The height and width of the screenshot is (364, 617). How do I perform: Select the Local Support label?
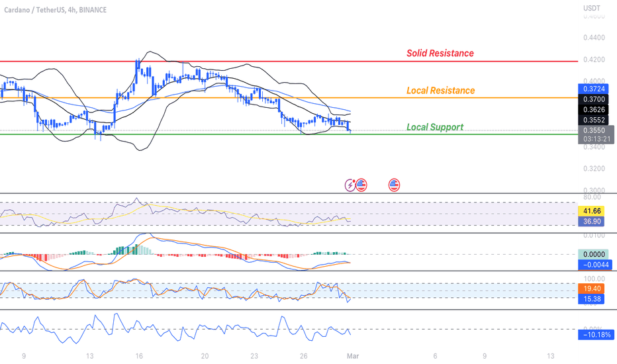coord(435,127)
